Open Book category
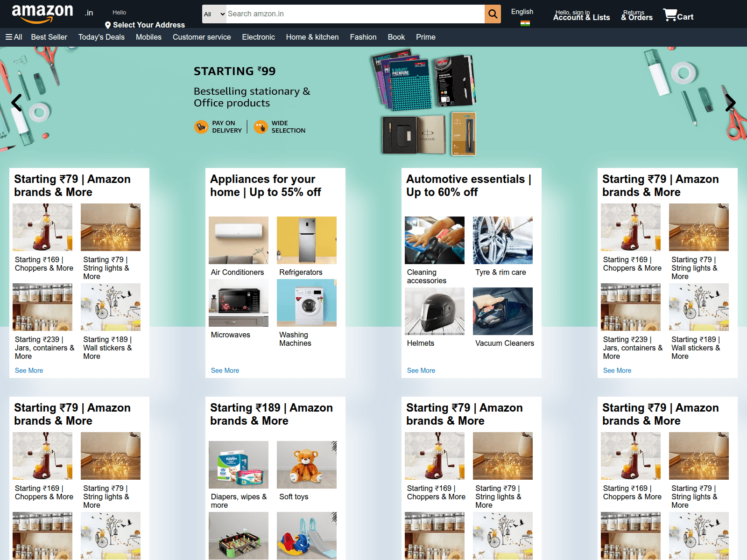This screenshot has width=747, height=560. click(x=396, y=37)
